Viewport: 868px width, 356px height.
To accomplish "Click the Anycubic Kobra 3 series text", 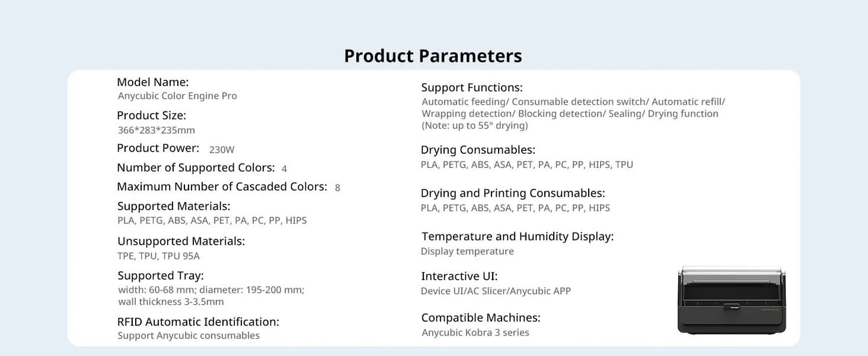I will (475, 333).
